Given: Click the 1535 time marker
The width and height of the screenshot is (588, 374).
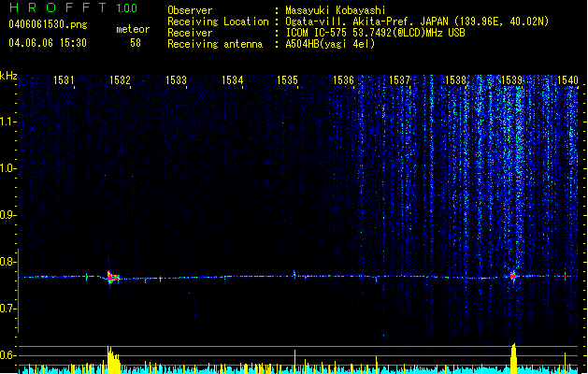Looking at the screenshot, I should coord(287,80).
